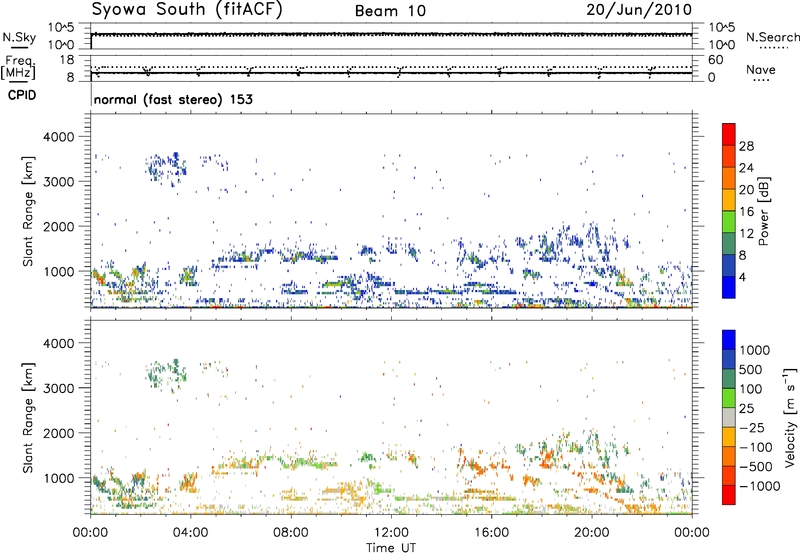The width and height of the screenshot is (800, 554).
Task: Pick the red top segment of Power colorbar
Action: (x=729, y=134)
